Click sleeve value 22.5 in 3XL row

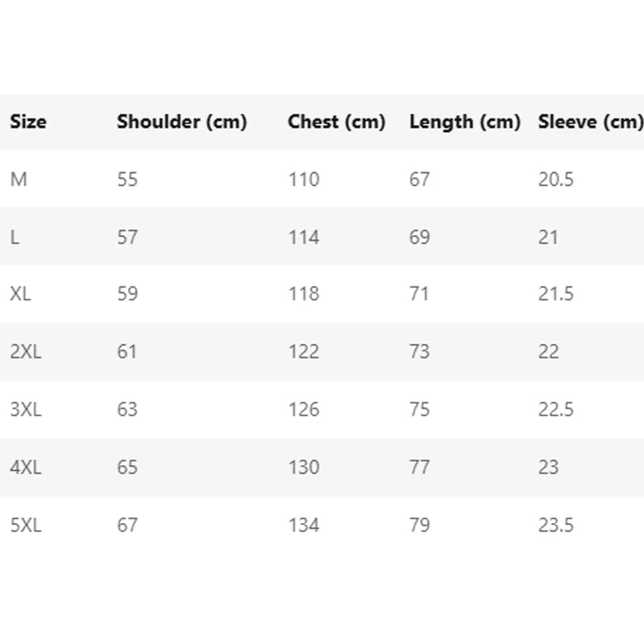tap(555, 410)
